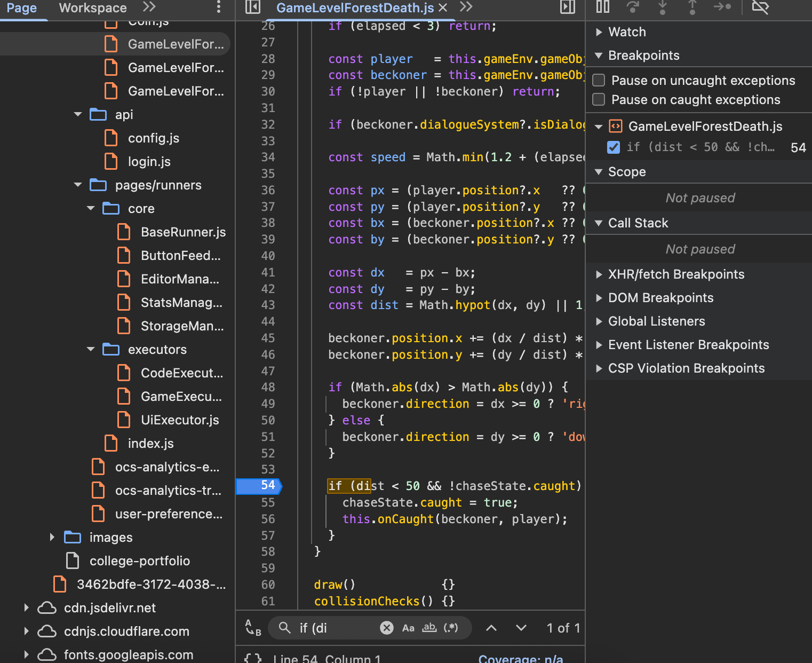Expand the cdn.jsdelivr.net domain arrow
The height and width of the screenshot is (663, 812).
click(26, 607)
